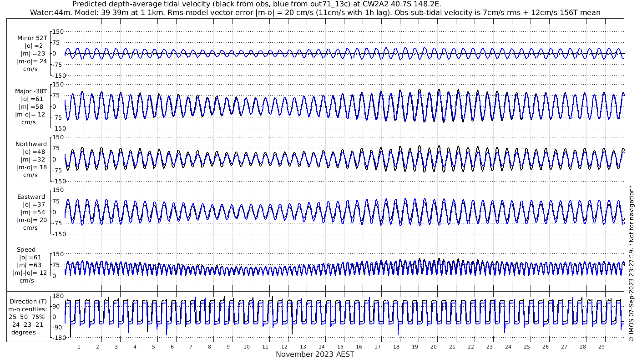637x364 pixels.
Task: Click the '|m| =54' value
Action: pyautogui.click(x=33, y=212)
